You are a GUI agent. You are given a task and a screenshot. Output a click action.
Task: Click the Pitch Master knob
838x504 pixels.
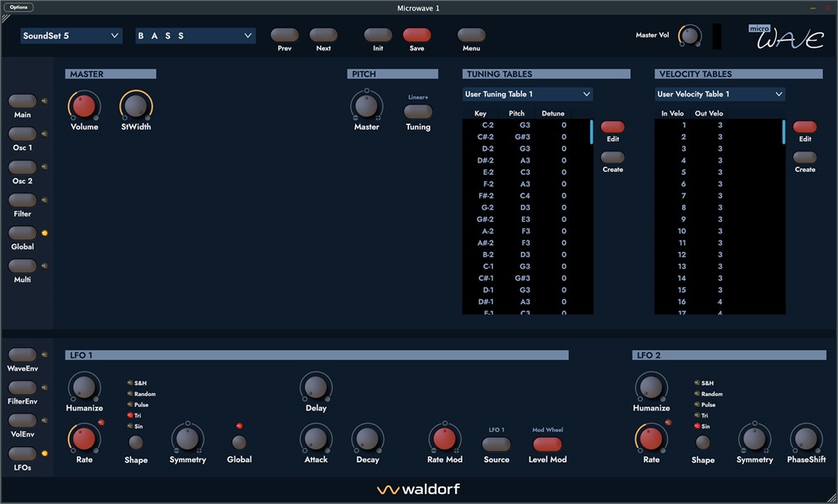pos(366,105)
